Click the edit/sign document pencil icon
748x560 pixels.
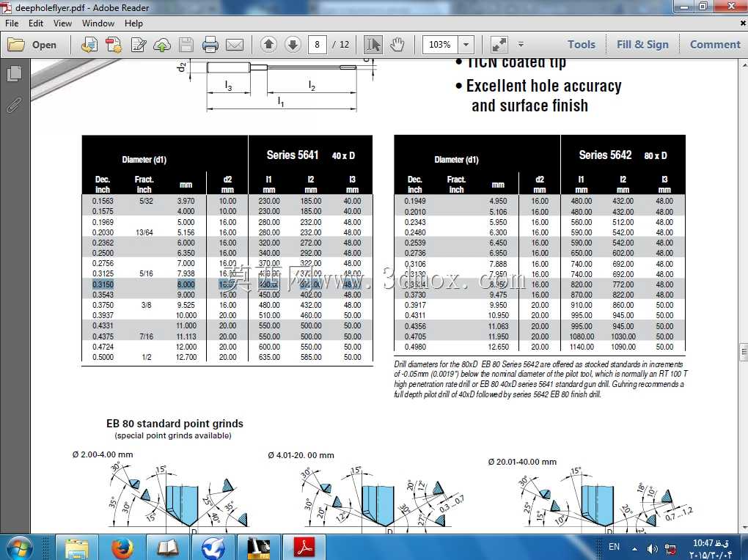[x=139, y=45]
